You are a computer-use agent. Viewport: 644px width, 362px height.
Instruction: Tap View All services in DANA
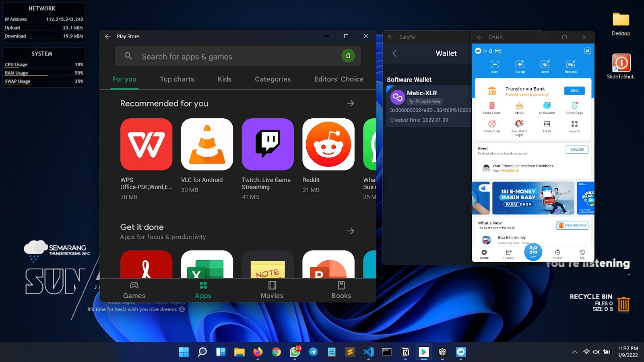tap(574, 127)
